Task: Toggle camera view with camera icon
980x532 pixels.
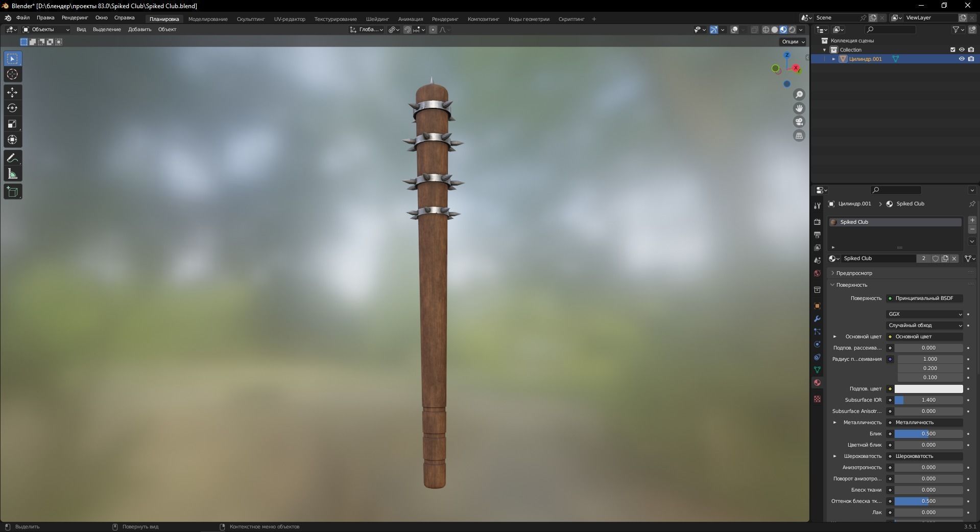Action: pos(799,122)
